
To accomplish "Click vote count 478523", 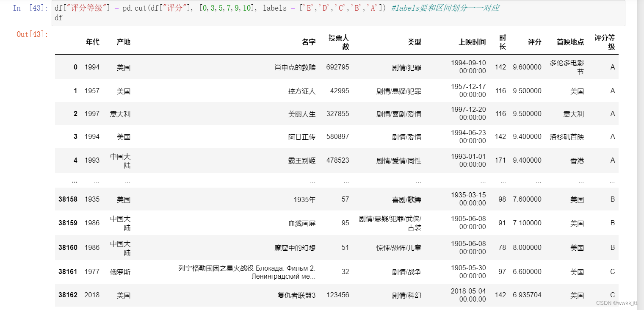I will 338,161.
